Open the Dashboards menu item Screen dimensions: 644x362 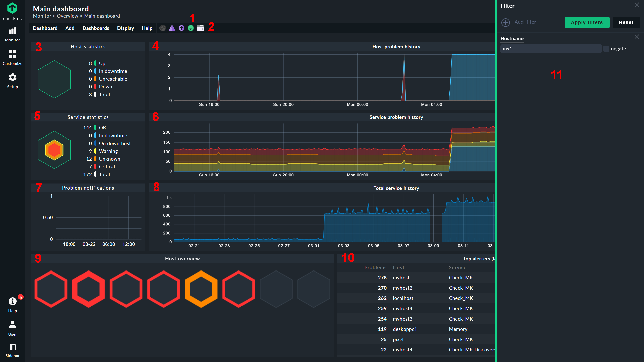[x=96, y=28]
